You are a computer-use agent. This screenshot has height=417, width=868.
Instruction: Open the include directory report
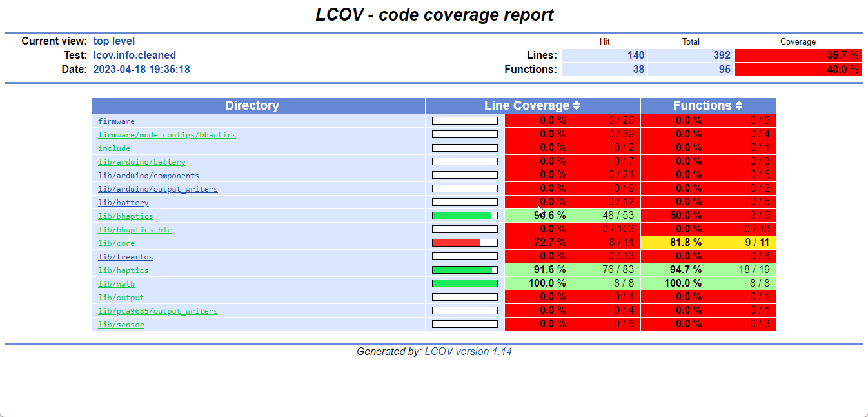coord(113,148)
